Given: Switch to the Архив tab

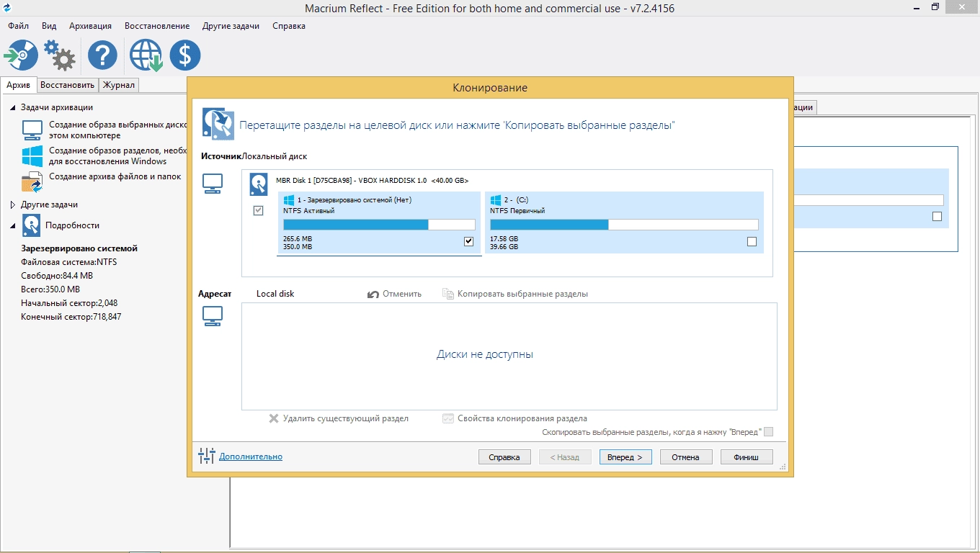Looking at the screenshot, I should point(19,85).
